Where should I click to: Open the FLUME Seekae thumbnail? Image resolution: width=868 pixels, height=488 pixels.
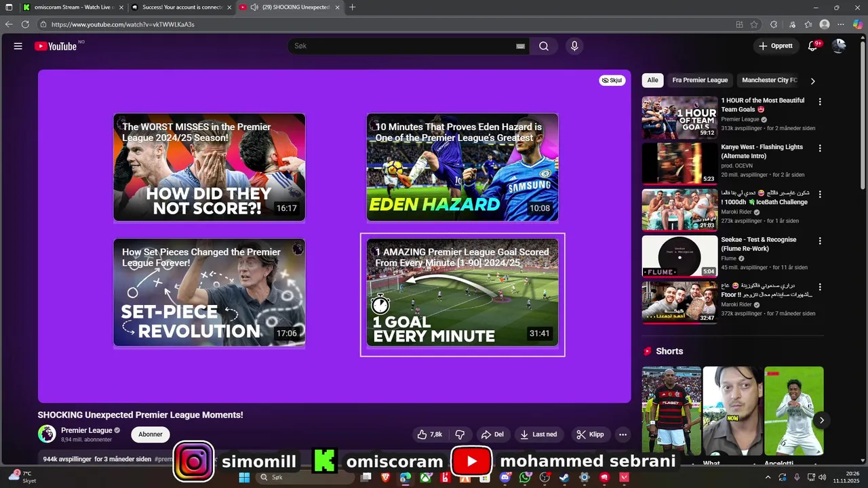click(x=679, y=256)
